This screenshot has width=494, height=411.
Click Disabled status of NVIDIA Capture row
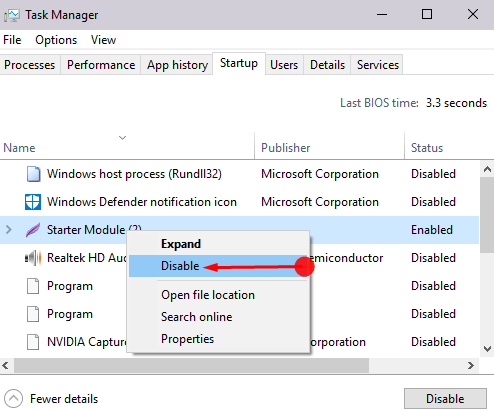pyautogui.click(x=433, y=342)
